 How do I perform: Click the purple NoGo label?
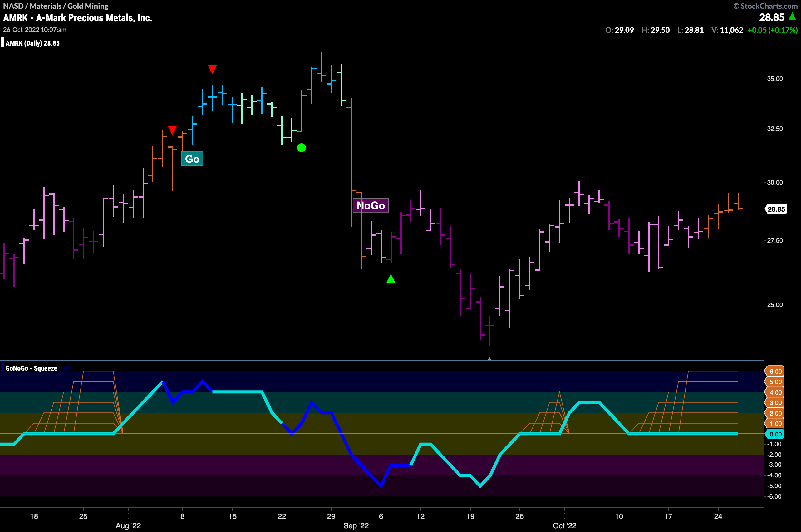tap(371, 205)
